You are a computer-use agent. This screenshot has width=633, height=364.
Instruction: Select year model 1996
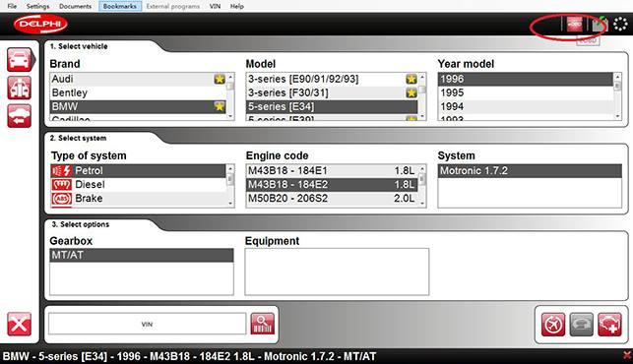pos(526,79)
